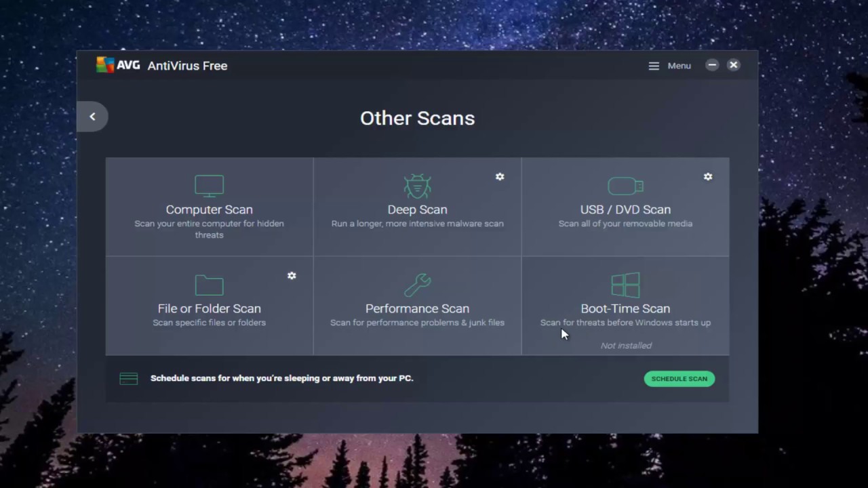This screenshot has width=868, height=488.
Task: Click the Boot-Time Scan "Not installed" label
Action: pos(626,346)
